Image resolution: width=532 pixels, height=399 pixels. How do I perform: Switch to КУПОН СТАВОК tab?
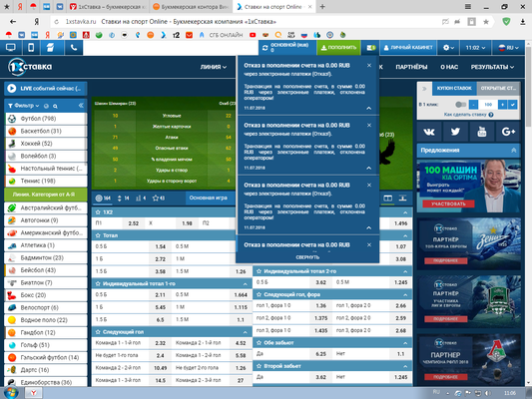[x=454, y=88]
